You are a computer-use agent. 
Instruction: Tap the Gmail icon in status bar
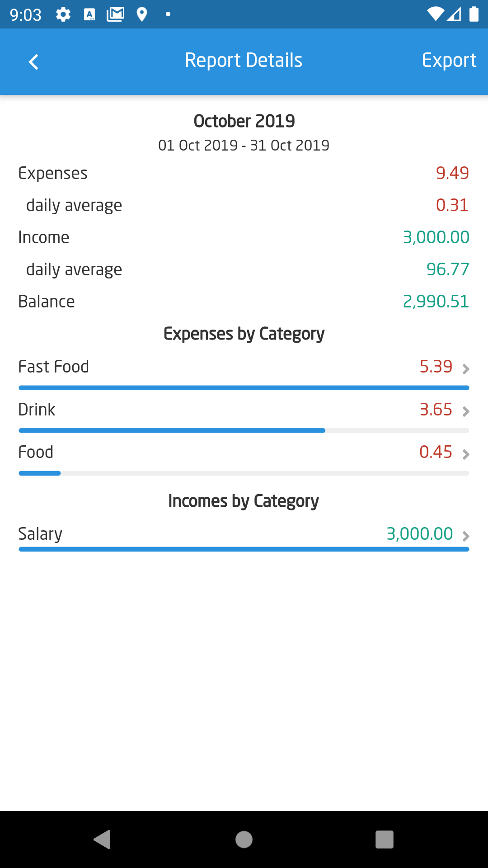(x=115, y=14)
